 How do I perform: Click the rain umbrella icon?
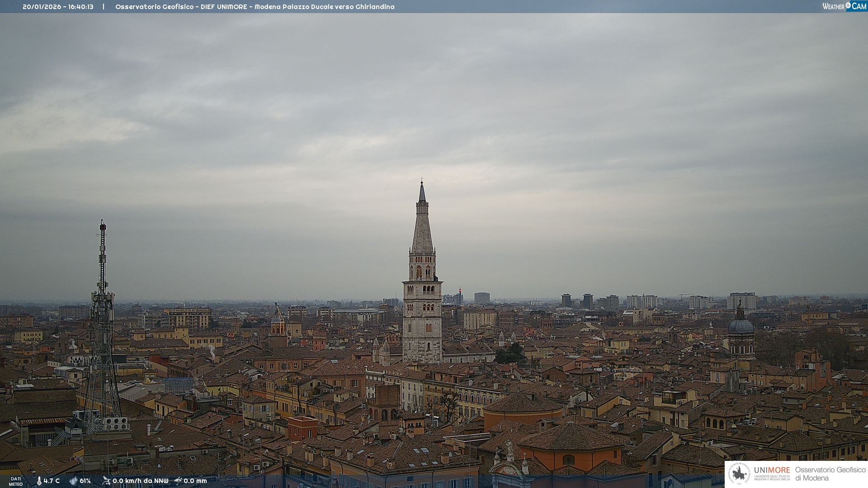(x=178, y=481)
